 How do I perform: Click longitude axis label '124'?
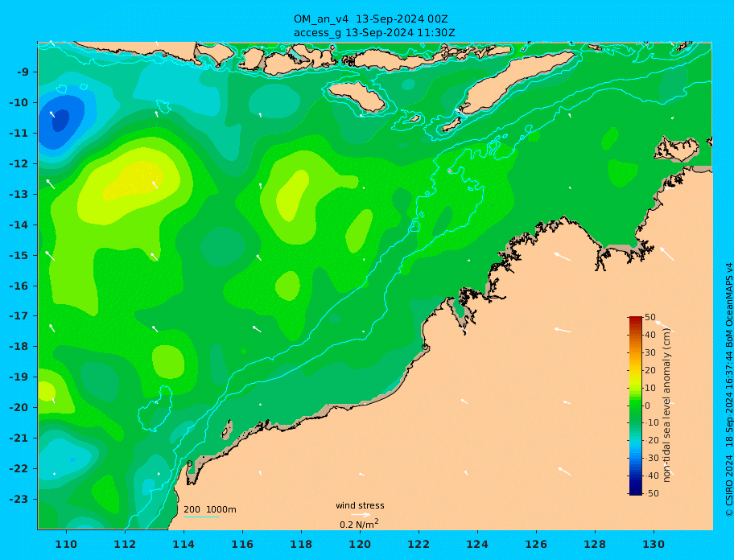pos(477,544)
